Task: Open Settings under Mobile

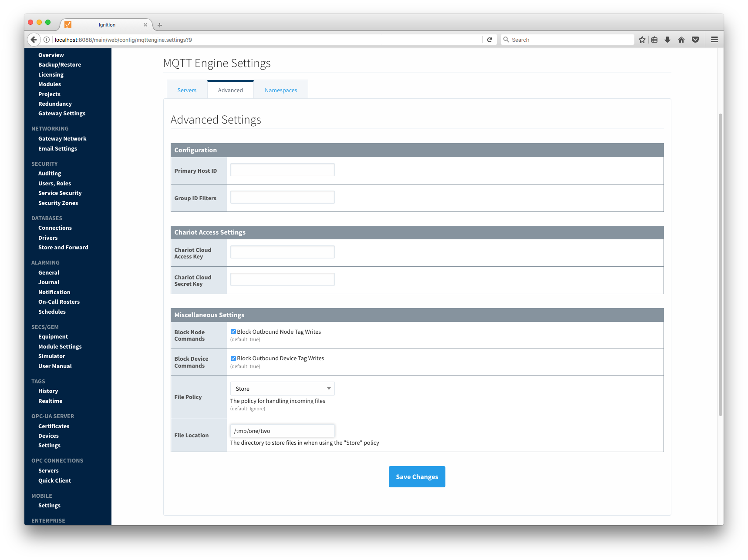Action: (x=49, y=506)
